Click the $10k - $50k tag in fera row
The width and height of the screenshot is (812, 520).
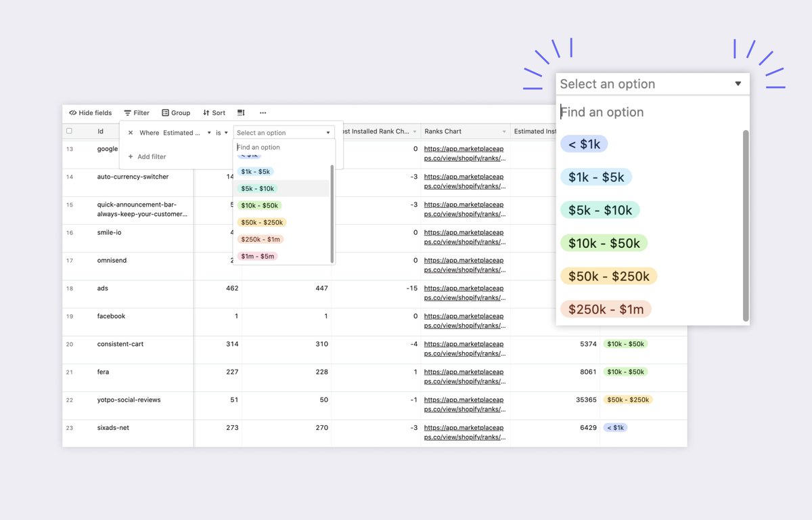pyautogui.click(x=625, y=372)
